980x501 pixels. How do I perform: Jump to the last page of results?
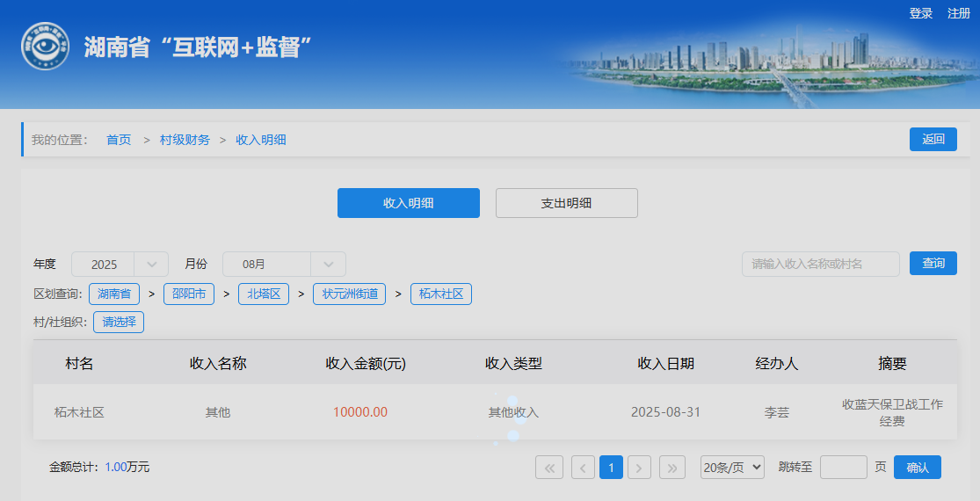pyautogui.click(x=672, y=468)
